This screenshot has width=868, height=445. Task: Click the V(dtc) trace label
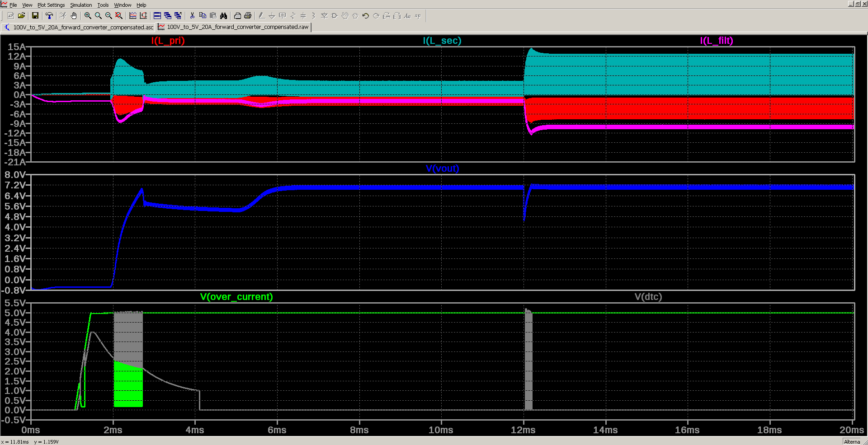(x=648, y=297)
